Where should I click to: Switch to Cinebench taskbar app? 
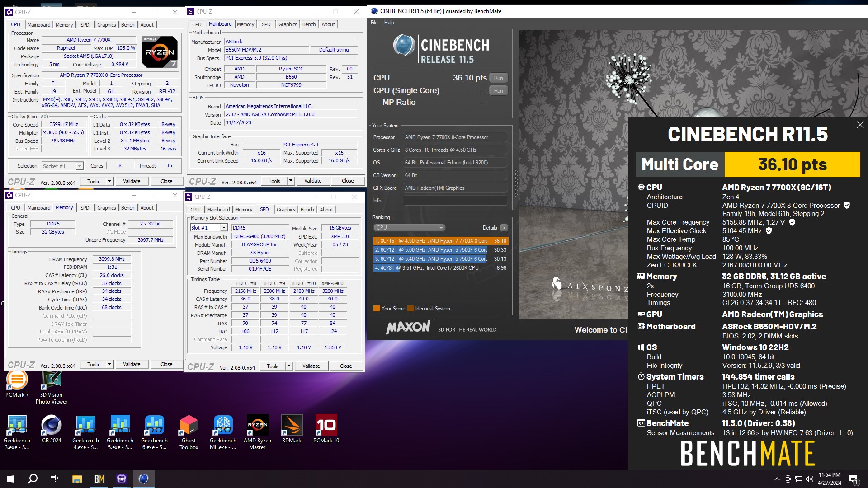144,479
